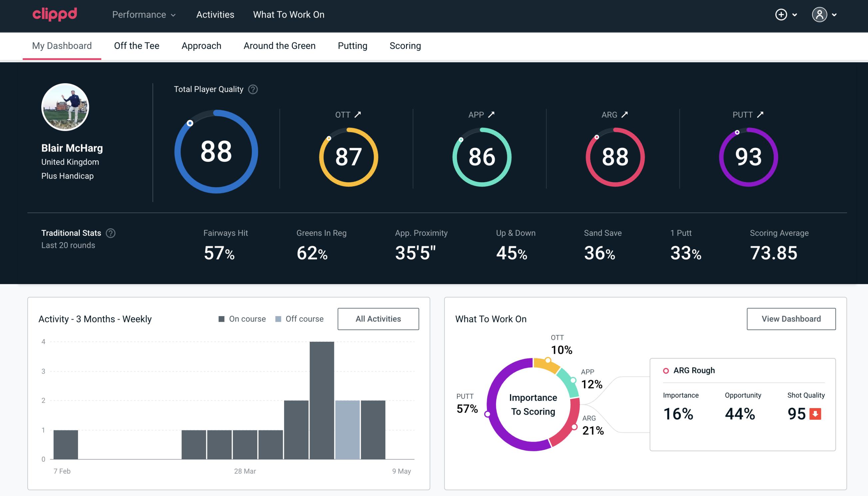Image resolution: width=868 pixels, height=496 pixels.
Task: Switch to the Putting tab
Action: (x=352, y=45)
